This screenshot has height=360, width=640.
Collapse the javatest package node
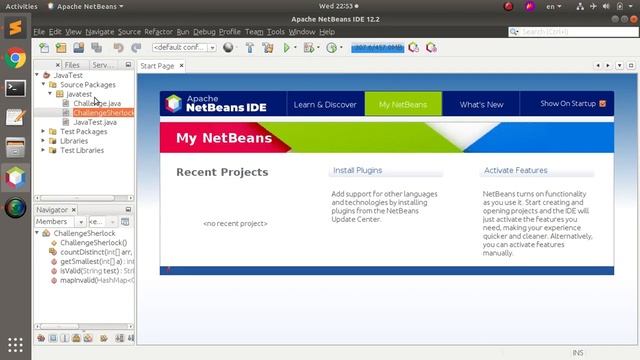(x=50, y=94)
